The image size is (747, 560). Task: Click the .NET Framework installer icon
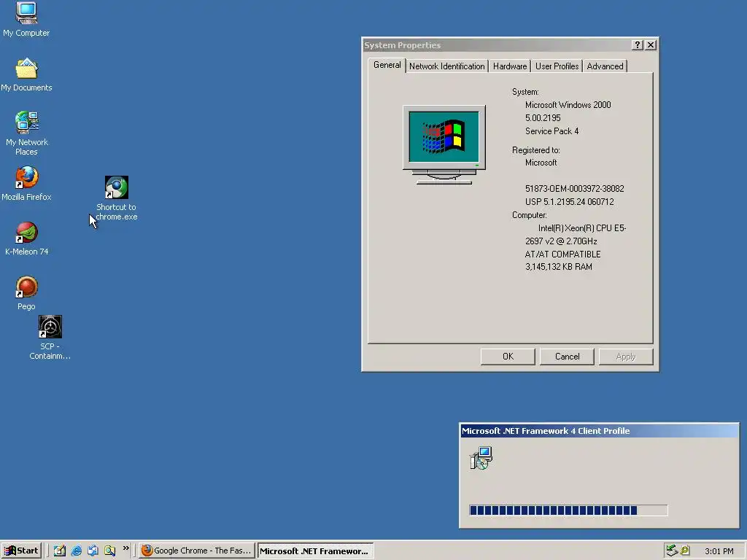(481, 458)
